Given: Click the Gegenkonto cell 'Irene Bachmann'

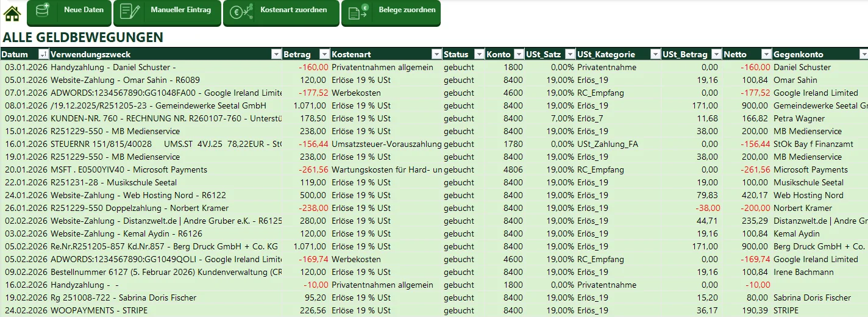Looking at the screenshot, I should click(820, 272).
